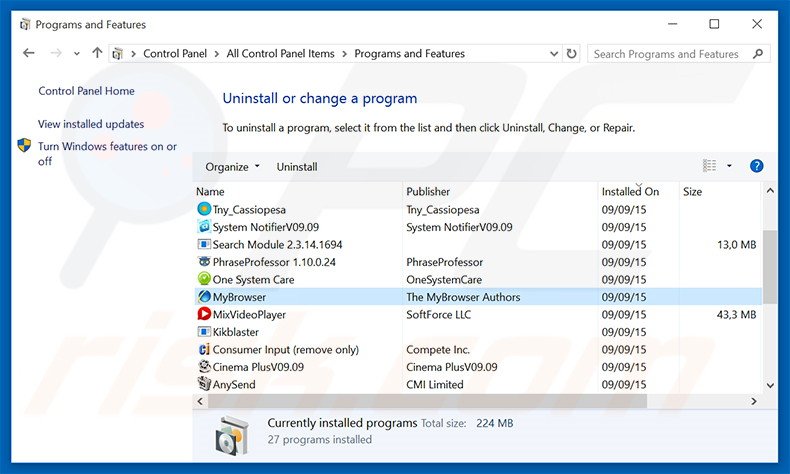Screen dimensions: 790x474
Task: Sort by the Publisher column header
Action: [x=500, y=191]
